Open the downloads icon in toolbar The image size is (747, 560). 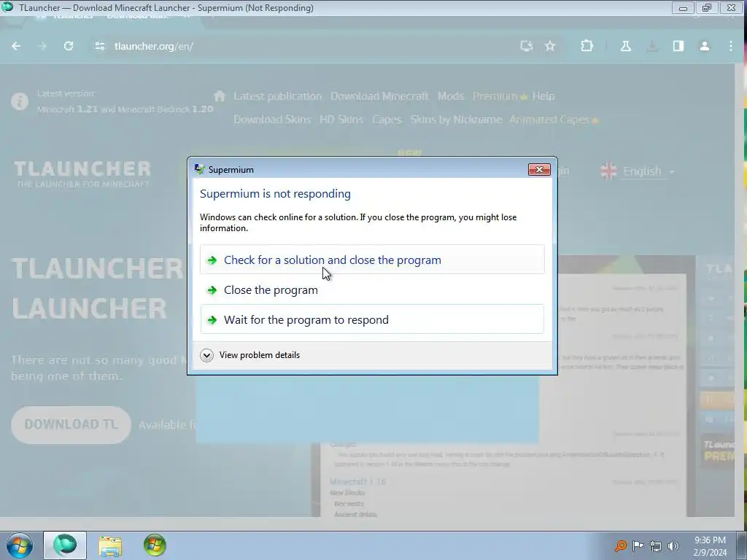tap(651, 46)
